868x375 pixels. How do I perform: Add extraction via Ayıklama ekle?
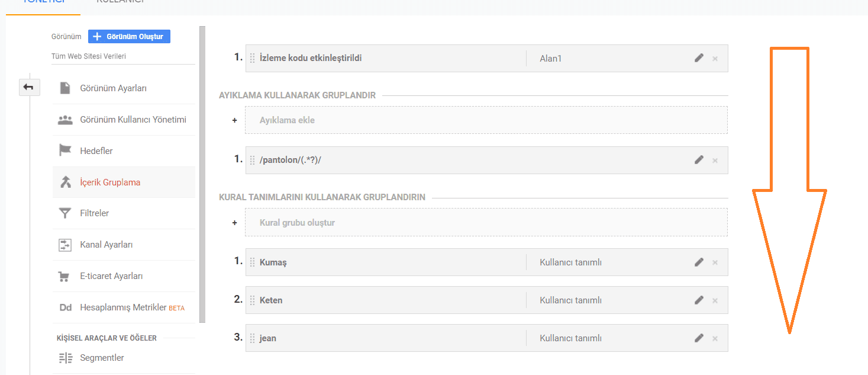(x=486, y=120)
